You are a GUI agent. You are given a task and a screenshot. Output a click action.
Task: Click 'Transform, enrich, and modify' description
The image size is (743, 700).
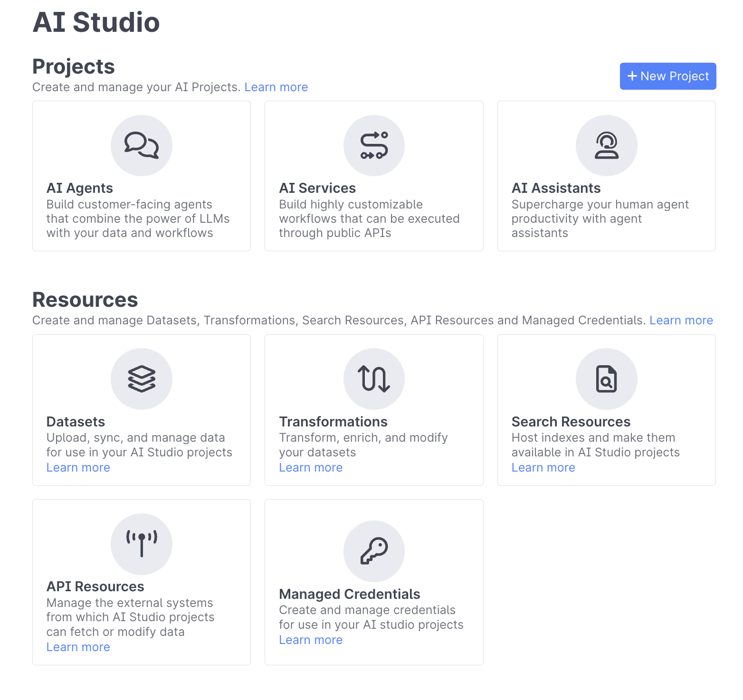pyautogui.click(x=363, y=445)
